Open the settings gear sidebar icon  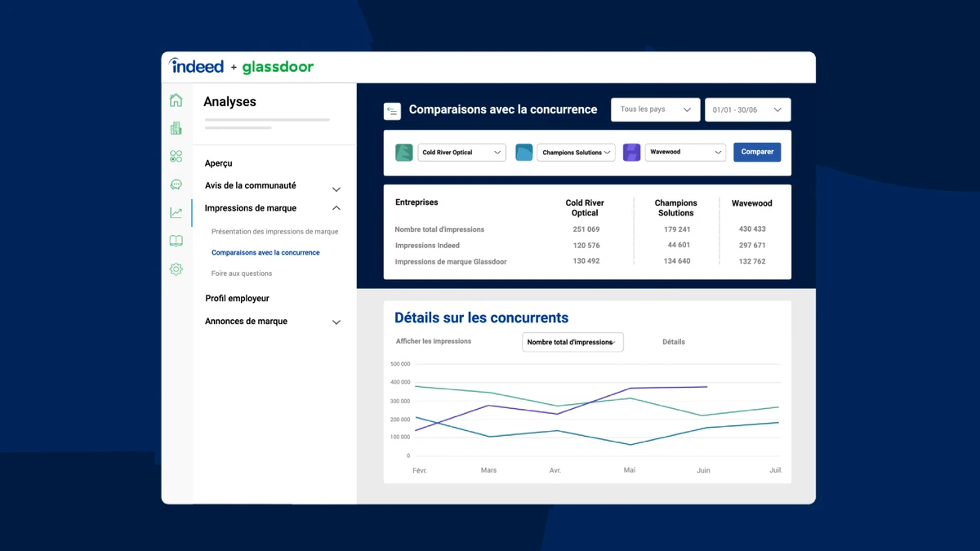(176, 269)
